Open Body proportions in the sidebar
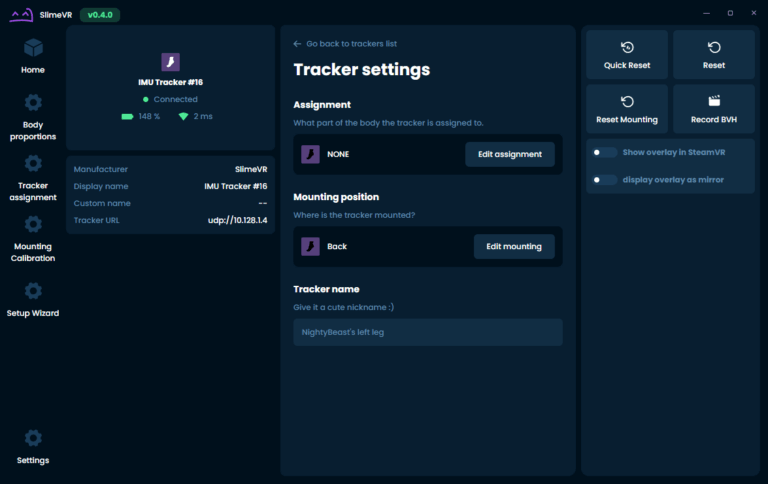The image size is (768, 484). 33,103
